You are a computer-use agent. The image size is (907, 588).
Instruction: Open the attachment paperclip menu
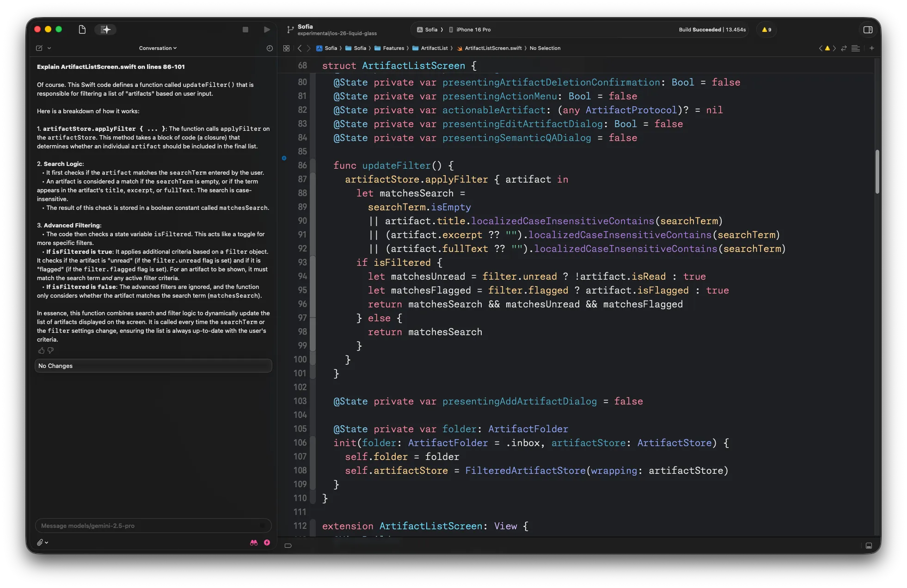(x=42, y=543)
